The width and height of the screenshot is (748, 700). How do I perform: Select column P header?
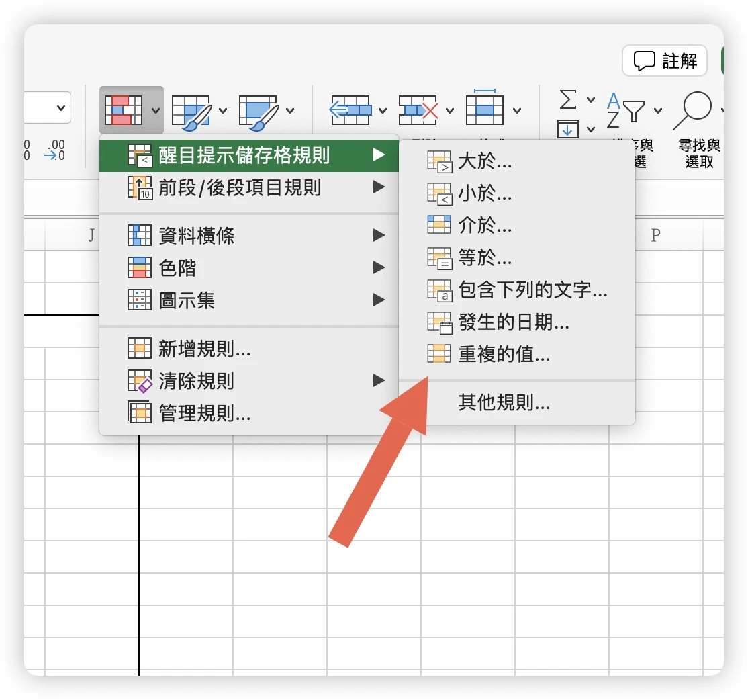655,234
